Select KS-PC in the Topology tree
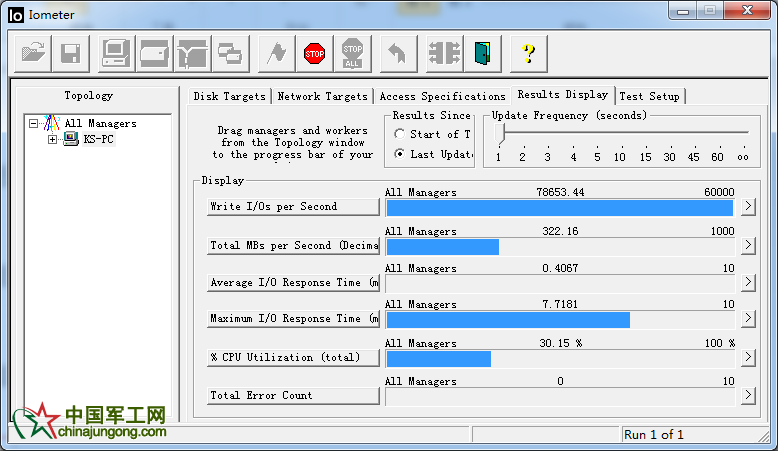The height and width of the screenshot is (451, 778). [x=98, y=139]
